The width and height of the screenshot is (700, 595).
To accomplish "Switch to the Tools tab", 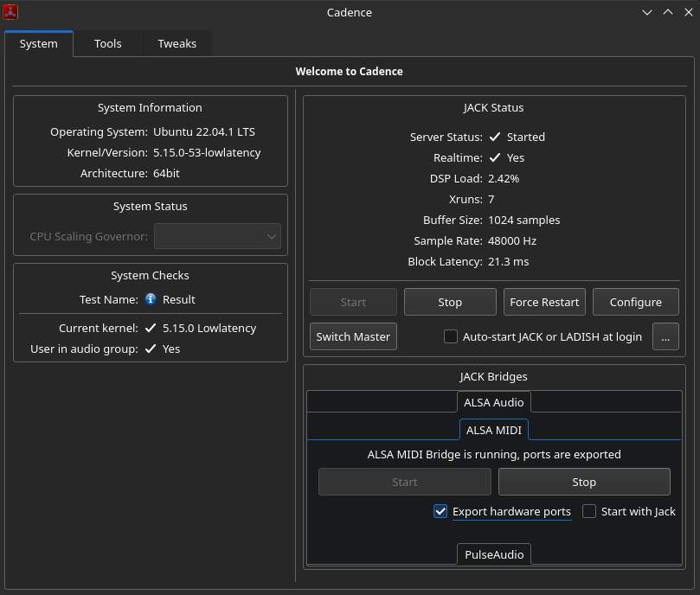I will pos(108,43).
